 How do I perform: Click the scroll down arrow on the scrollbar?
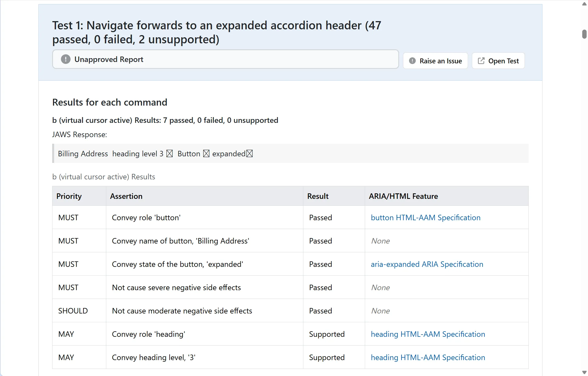click(x=584, y=372)
